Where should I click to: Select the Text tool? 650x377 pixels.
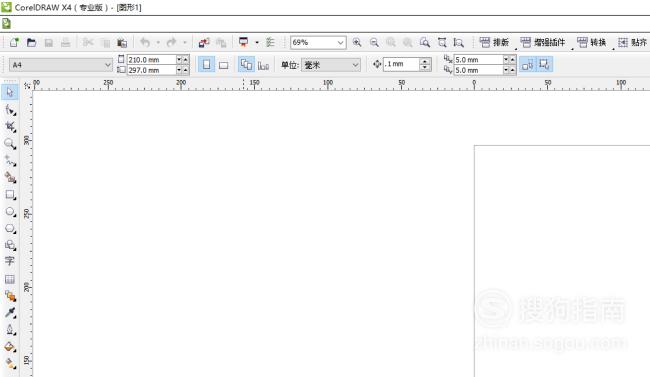click(10, 261)
